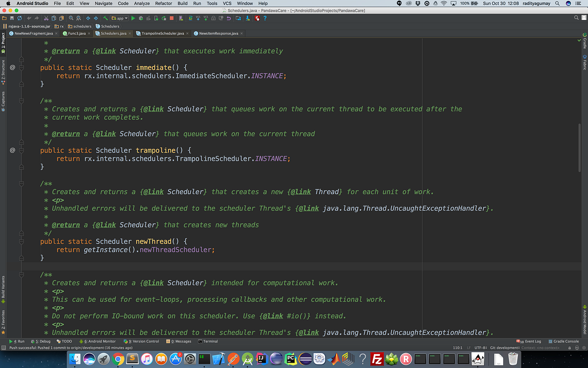Click the VCS Update Project icon

tap(198, 18)
